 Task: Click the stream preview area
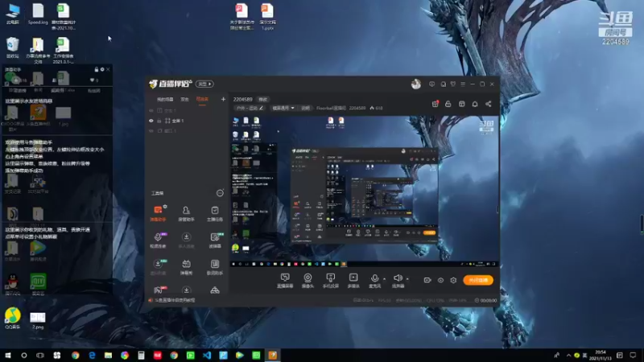[365, 191]
